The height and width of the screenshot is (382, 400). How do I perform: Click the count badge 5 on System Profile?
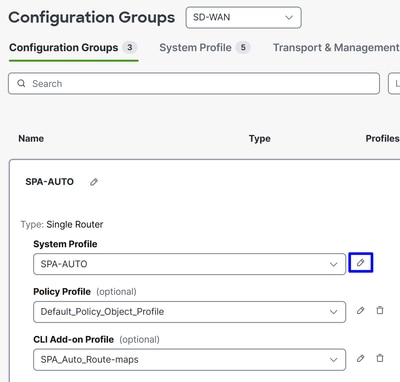point(243,48)
